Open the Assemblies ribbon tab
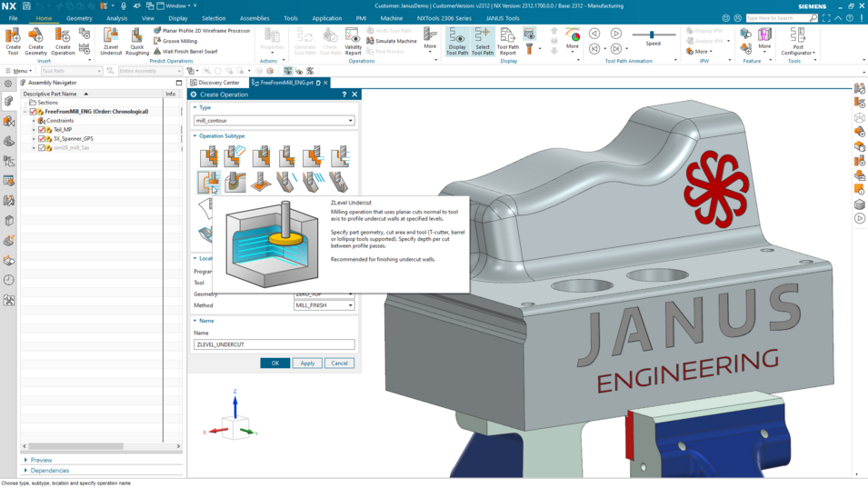This screenshot has height=488, width=868. (x=254, y=18)
